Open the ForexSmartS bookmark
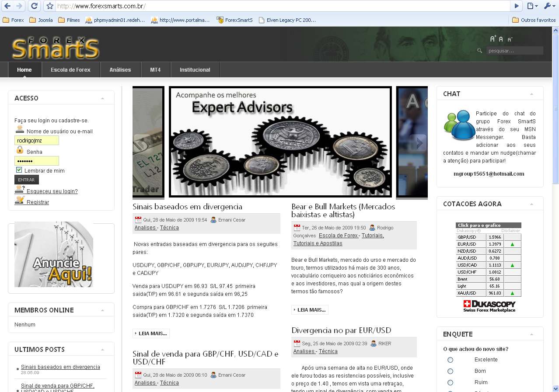This screenshot has height=392, width=559. (x=235, y=20)
